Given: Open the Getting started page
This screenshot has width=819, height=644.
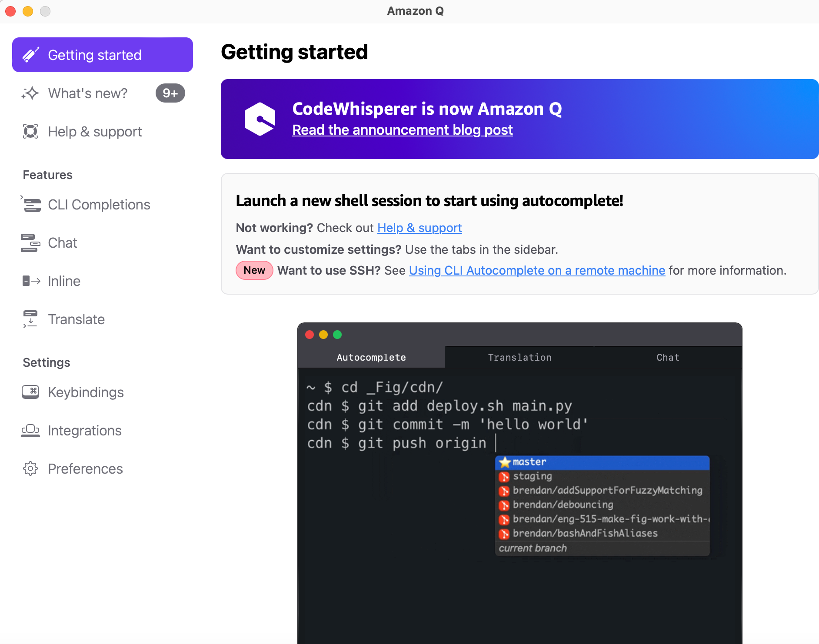Looking at the screenshot, I should 103,55.
